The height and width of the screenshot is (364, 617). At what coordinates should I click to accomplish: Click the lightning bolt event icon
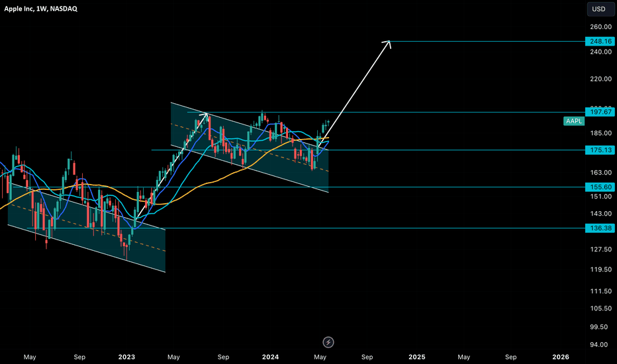(328, 342)
